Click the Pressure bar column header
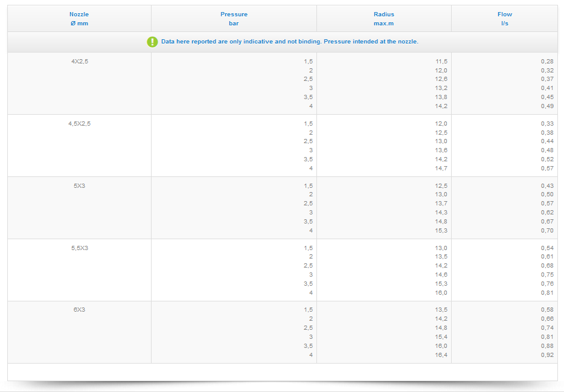This screenshot has height=392, width=564. click(x=234, y=19)
